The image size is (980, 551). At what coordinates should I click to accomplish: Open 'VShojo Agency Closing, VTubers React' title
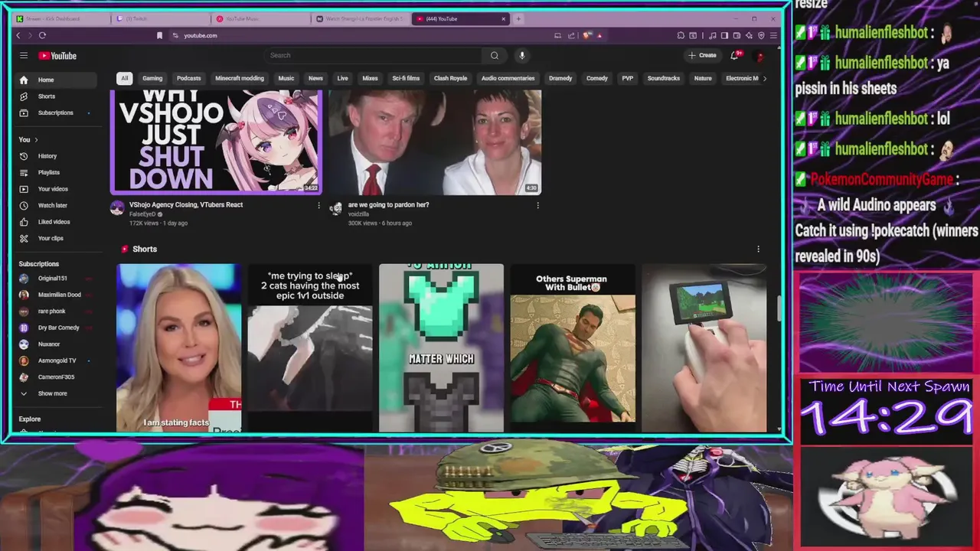(186, 205)
